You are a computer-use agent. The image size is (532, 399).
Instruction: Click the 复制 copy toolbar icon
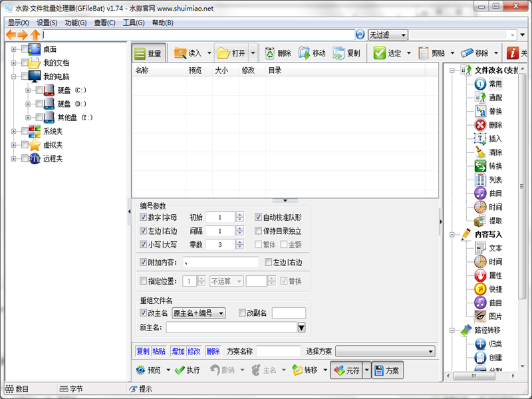(x=338, y=53)
